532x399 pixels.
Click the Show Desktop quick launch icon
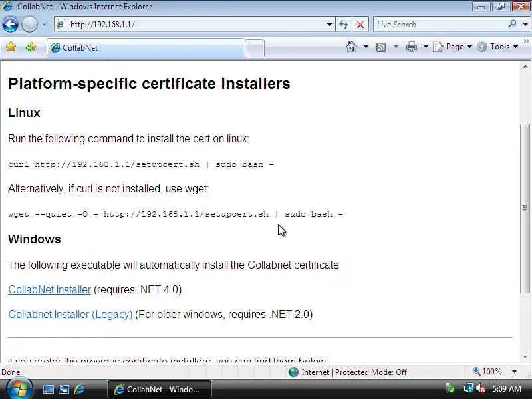[48, 389]
